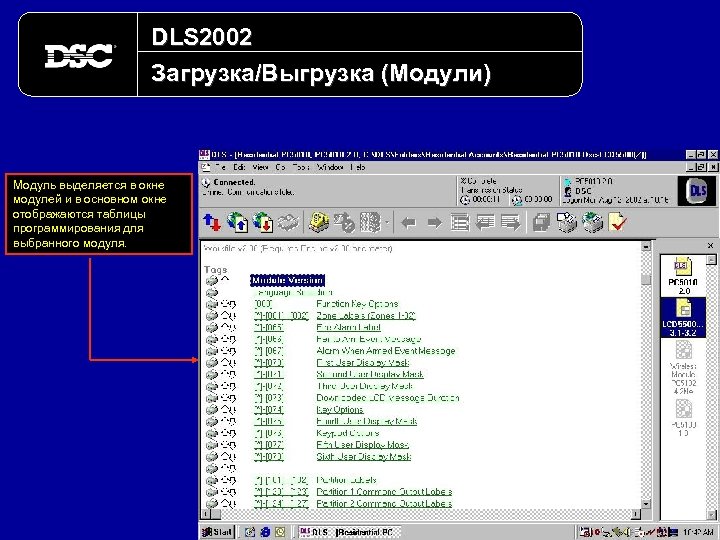Open the Edit menu
This screenshot has width=720, height=540.
point(239,168)
